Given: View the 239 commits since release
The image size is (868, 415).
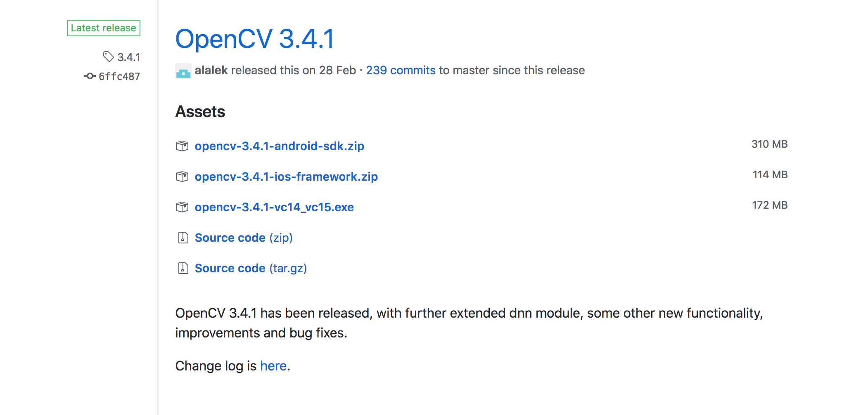Looking at the screenshot, I should 401,70.
